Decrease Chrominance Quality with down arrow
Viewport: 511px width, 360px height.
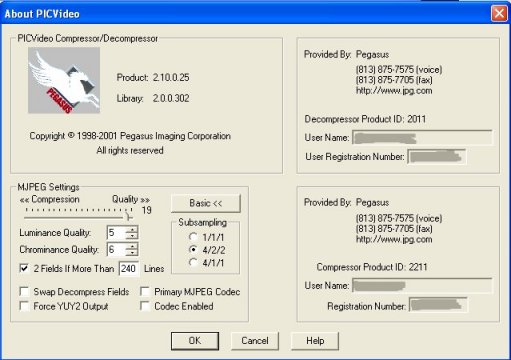(x=132, y=253)
